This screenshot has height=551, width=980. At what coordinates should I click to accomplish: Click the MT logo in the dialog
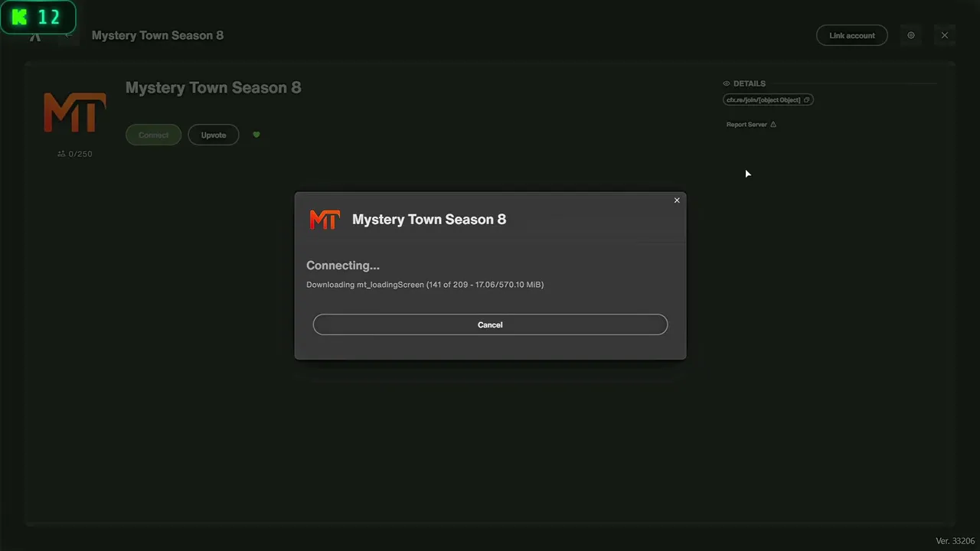[x=325, y=220]
